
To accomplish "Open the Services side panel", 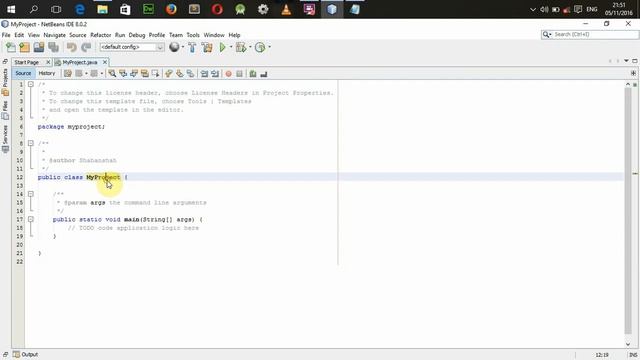I will [x=5, y=139].
